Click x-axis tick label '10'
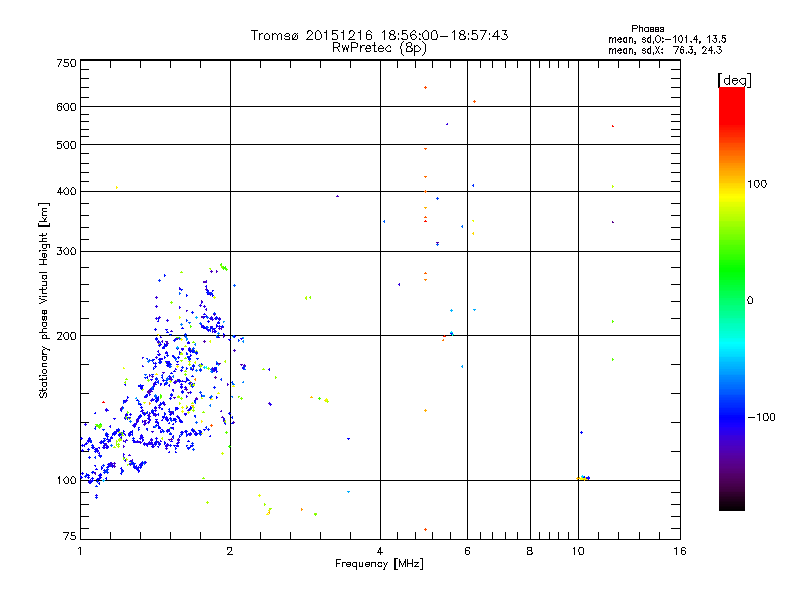The width and height of the screenshot is (800, 600). (578, 551)
